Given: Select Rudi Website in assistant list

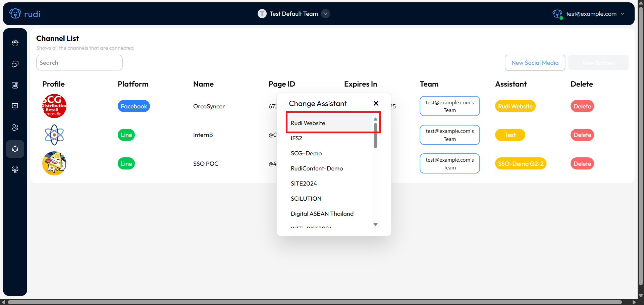Looking at the screenshot, I should tap(331, 123).
